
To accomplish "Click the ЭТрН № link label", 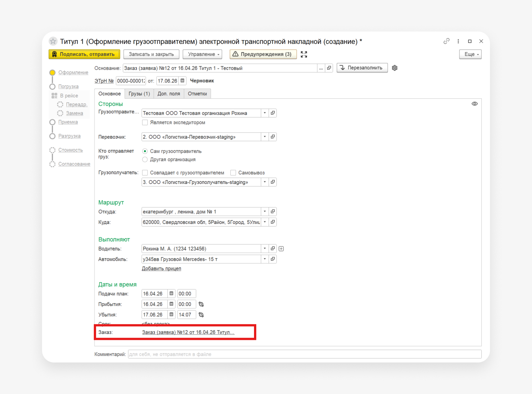I will tap(104, 81).
